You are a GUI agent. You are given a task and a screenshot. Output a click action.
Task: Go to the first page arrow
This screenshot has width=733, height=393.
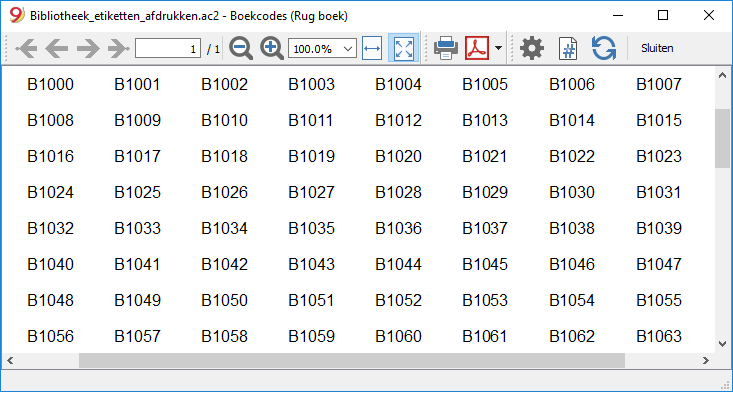26,48
